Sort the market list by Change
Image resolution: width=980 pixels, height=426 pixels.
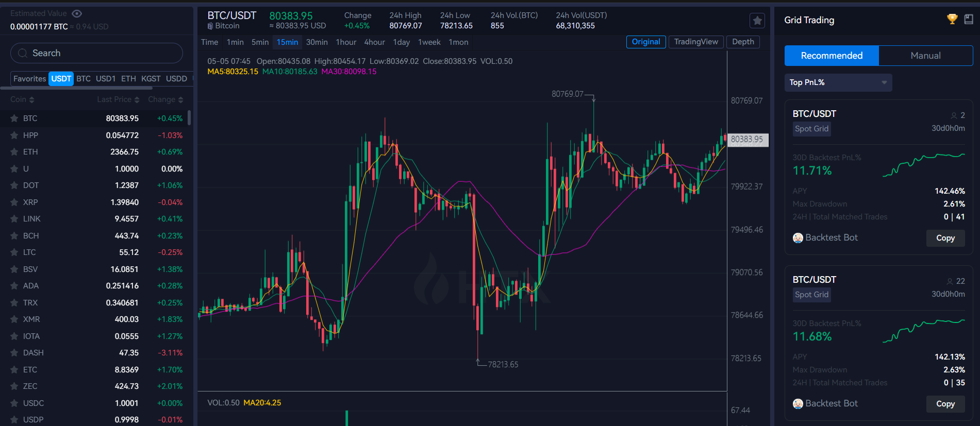[165, 99]
